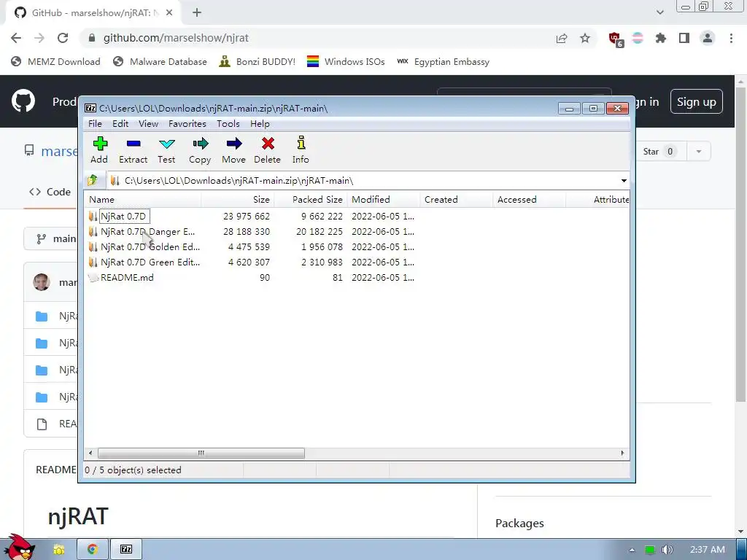Sort by the Accessed column header
The image size is (747, 560).
pyautogui.click(x=529, y=200)
